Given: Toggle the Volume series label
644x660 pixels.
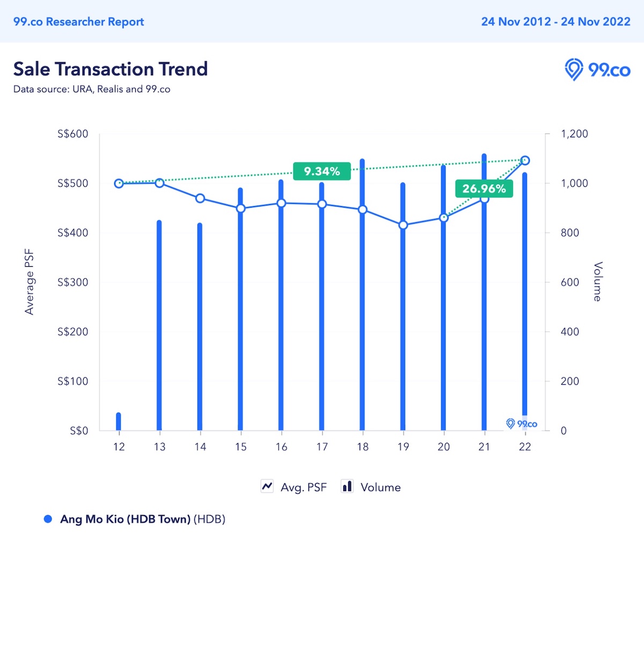Looking at the screenshot, I should click(x=380, y=487).
